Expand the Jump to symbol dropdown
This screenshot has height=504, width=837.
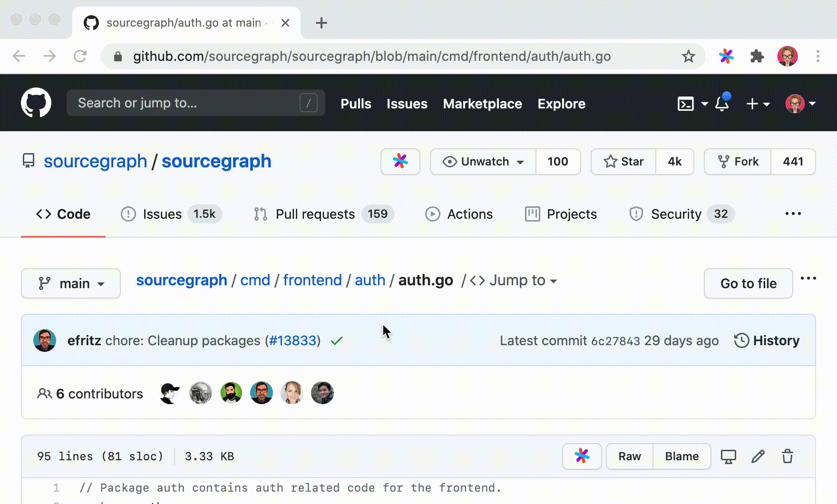514,281
